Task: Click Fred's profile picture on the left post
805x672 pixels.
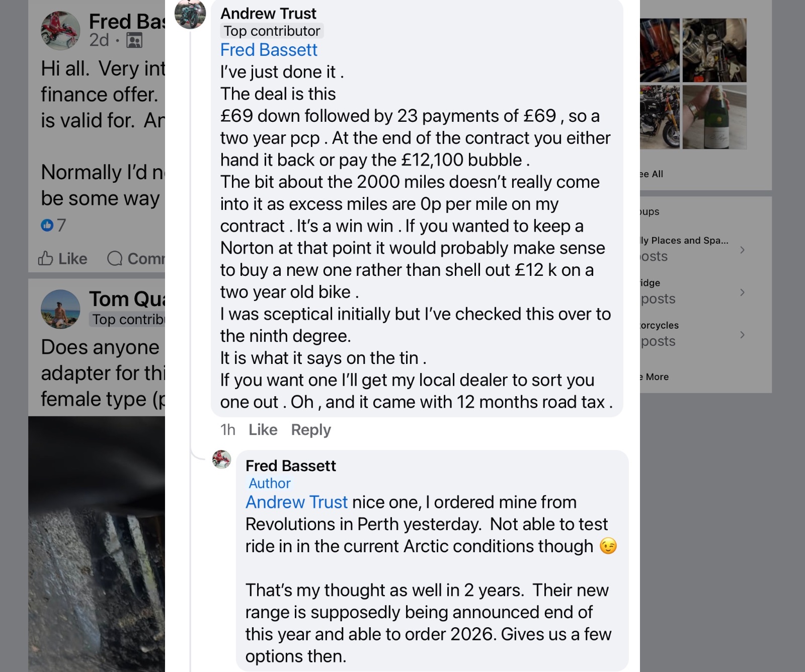Action: 60,31
